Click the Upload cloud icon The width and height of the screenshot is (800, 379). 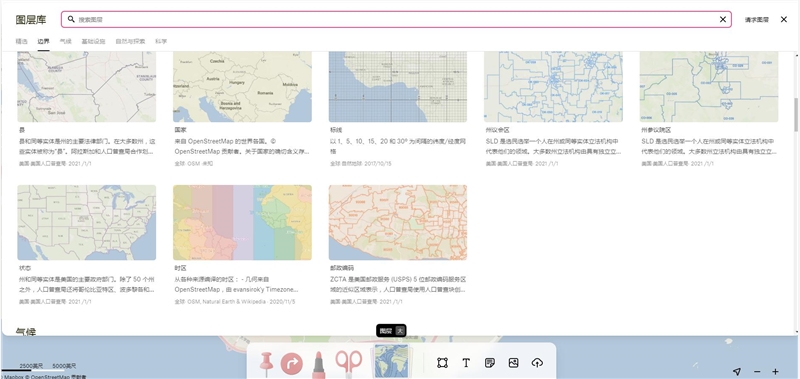click(537, 363)
